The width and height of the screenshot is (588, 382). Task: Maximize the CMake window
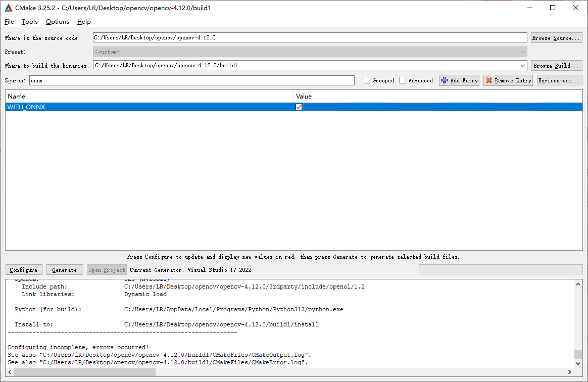click(552, 8)
